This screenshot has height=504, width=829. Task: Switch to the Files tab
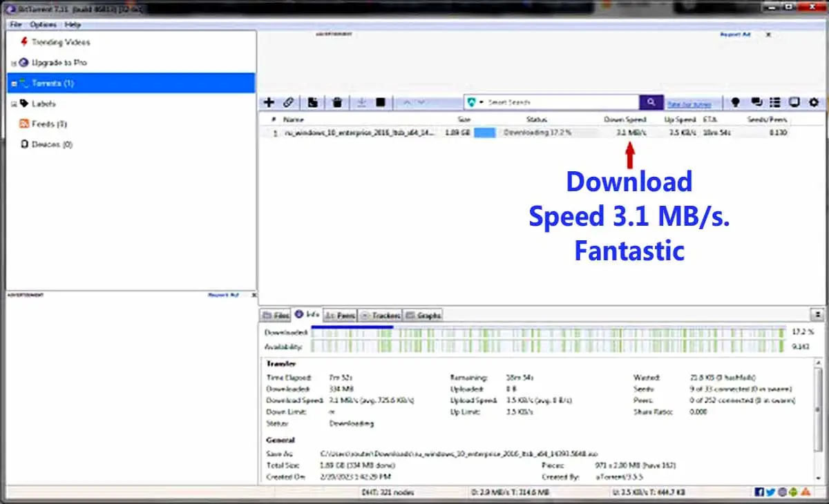click(276, 315)
